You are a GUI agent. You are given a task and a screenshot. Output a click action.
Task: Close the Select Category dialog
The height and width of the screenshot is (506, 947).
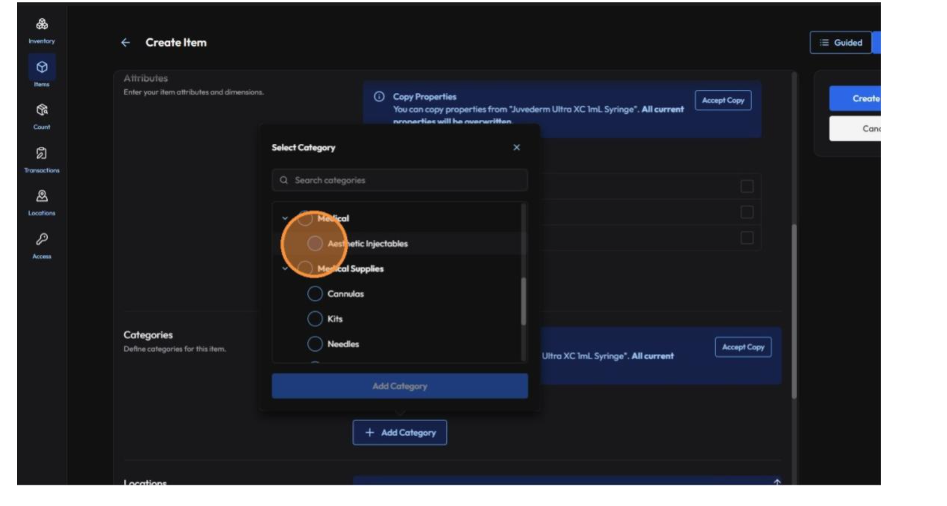(x=516, y=147)
